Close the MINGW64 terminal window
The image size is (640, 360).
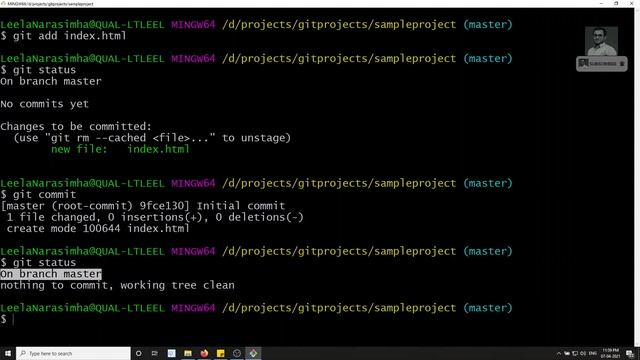(x=631, y=4)
